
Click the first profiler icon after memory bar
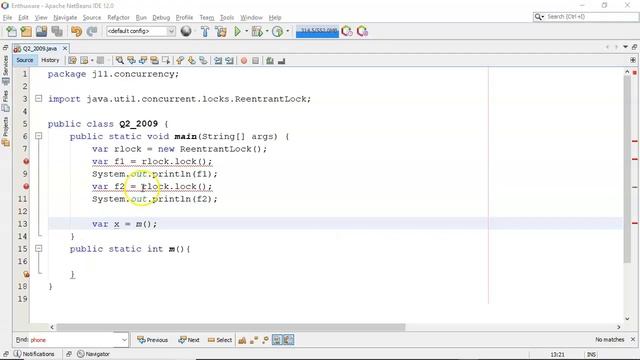click(347, 31)
